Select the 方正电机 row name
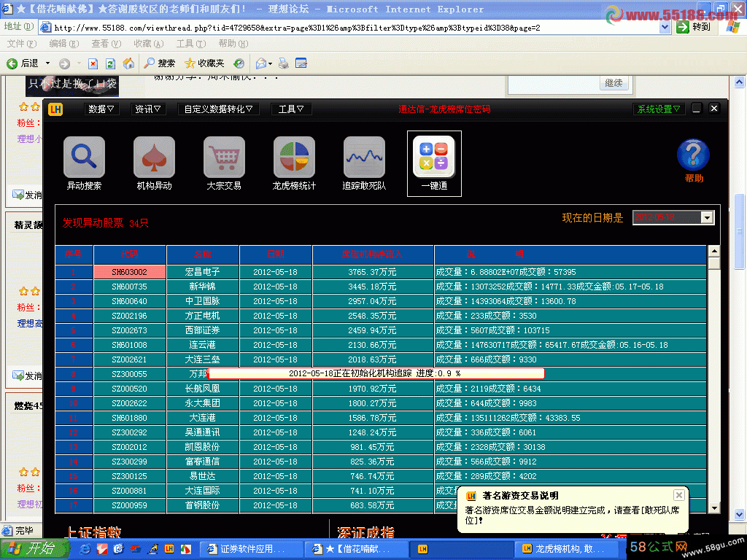 203,316
